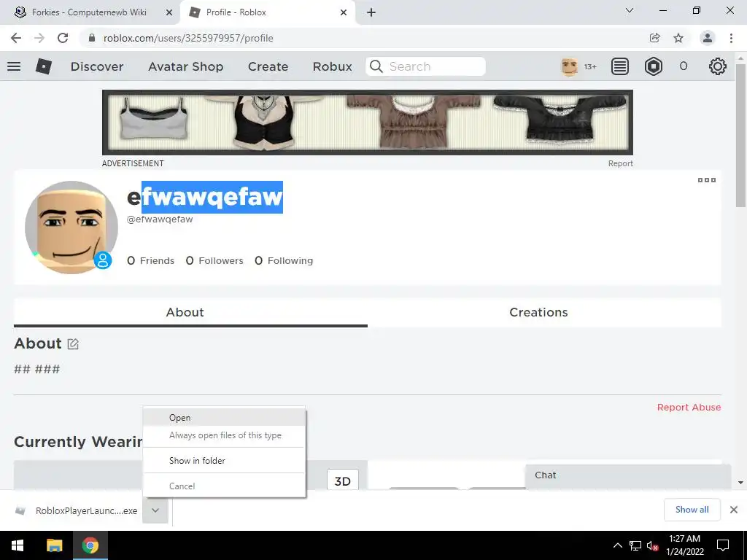
Task: Close the downloads bar
Action: [734, 510]
